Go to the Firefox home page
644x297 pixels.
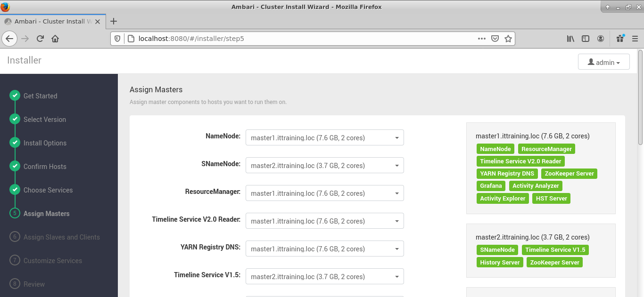pyautogui.click(x=55, y=39)
